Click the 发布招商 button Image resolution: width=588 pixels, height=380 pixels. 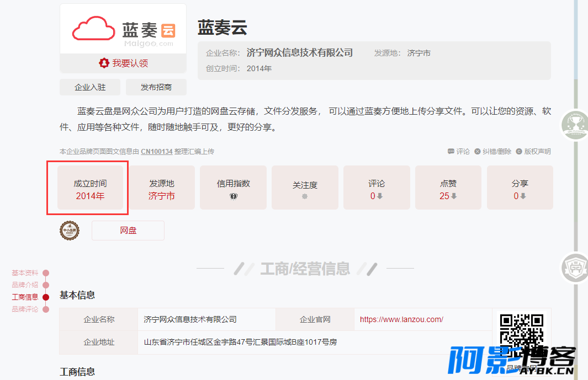(x=156, y=87)
